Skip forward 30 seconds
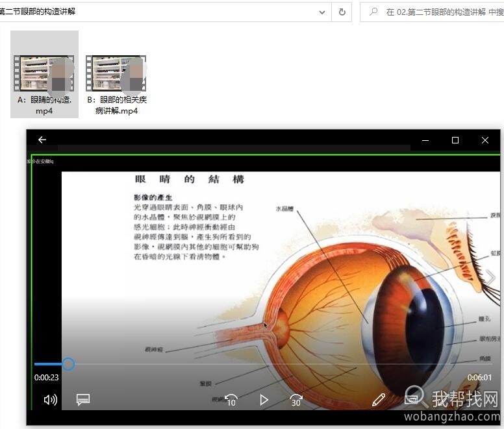Viewport: 504px width, 429px height. point(296,400)
